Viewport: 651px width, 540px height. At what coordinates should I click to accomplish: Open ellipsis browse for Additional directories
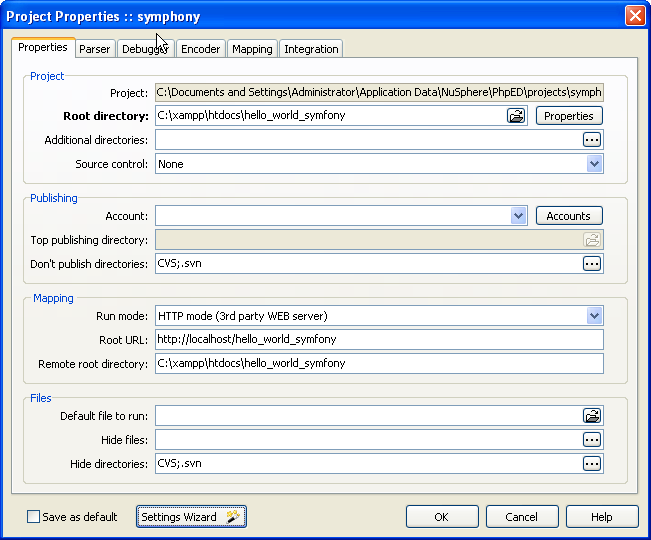coord(592,140)
